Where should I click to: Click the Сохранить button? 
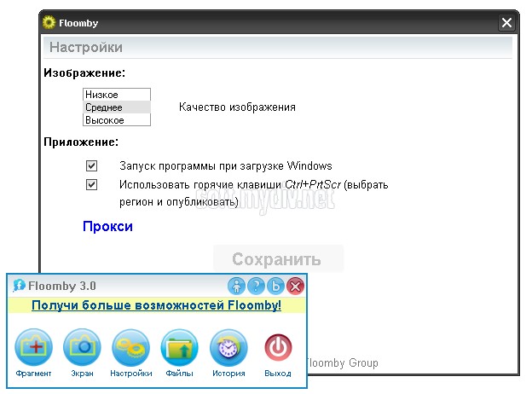click(x=279, y=259)
